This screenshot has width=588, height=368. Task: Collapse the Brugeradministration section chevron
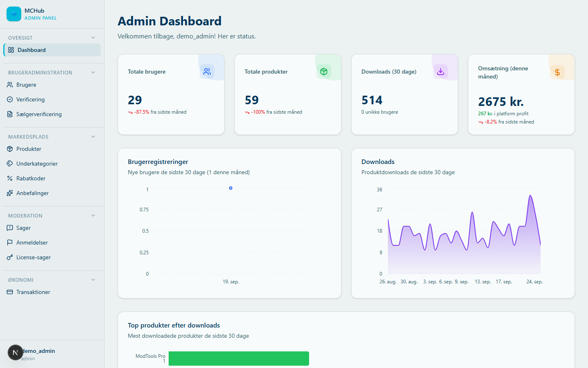click(x=93, y=72)
